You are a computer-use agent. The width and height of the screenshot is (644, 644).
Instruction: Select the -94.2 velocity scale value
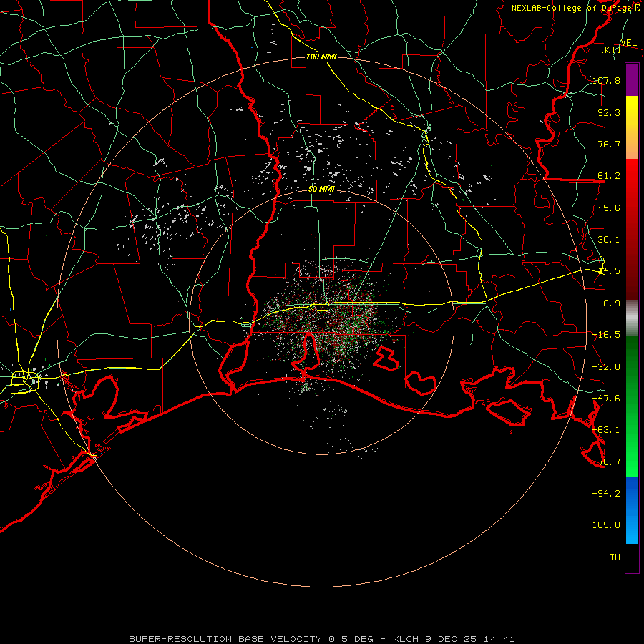coord(606,493)
